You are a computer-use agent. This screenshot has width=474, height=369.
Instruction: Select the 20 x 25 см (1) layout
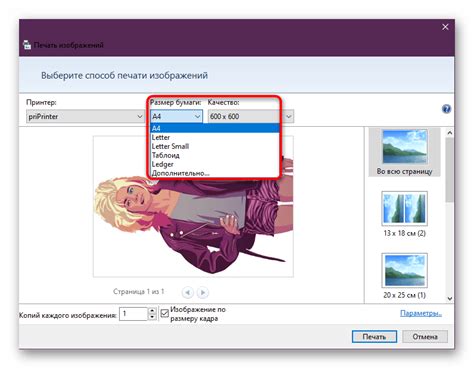[x=404, y=276]
